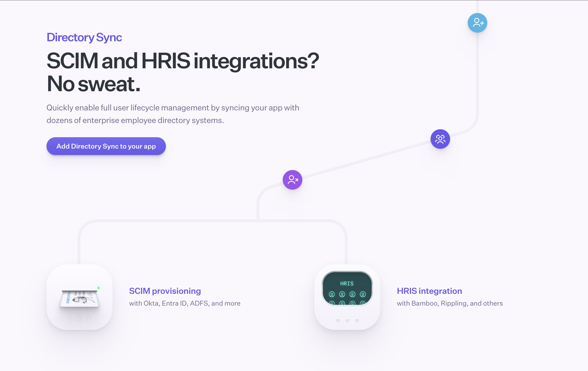The height and width of the screenshot is (371, 588).
Task: Click the middle up-arrow under employee card
Action: (x=79, y=318)
